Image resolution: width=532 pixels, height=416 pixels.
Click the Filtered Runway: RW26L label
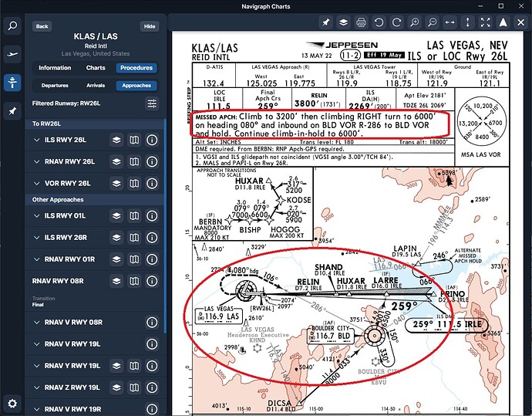pyautogui.click(x=66, y=103)
